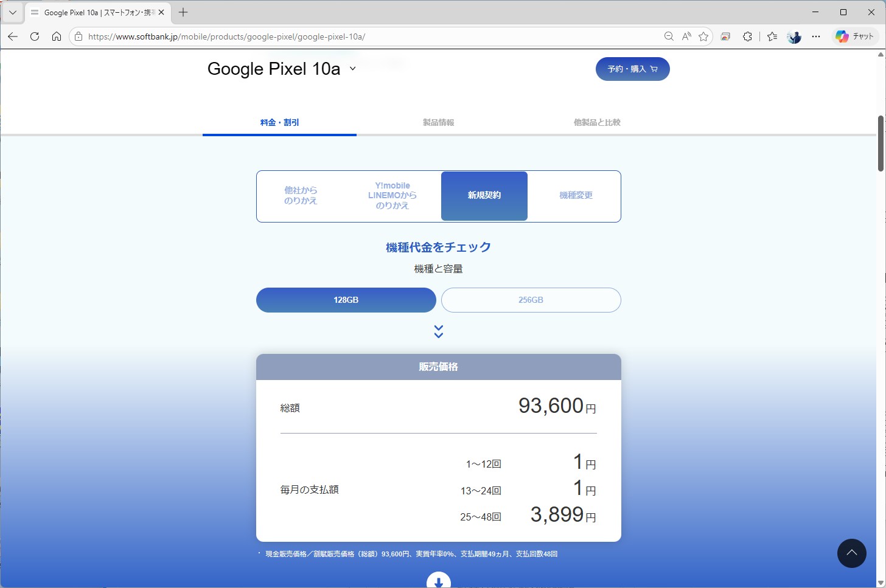The width and height of the screenshot is (886, 588).
Task: Switch to the 製品情報 tab
Action: 438,122
